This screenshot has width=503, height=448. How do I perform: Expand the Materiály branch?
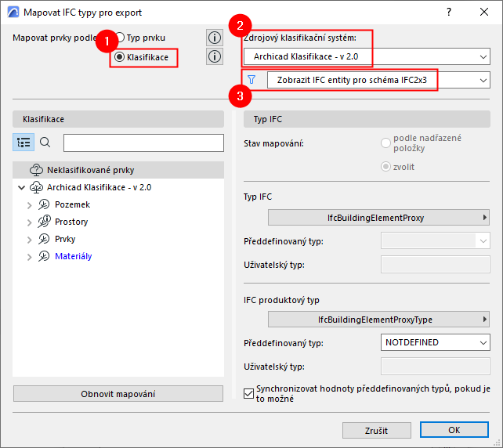(x=30, y=257)
